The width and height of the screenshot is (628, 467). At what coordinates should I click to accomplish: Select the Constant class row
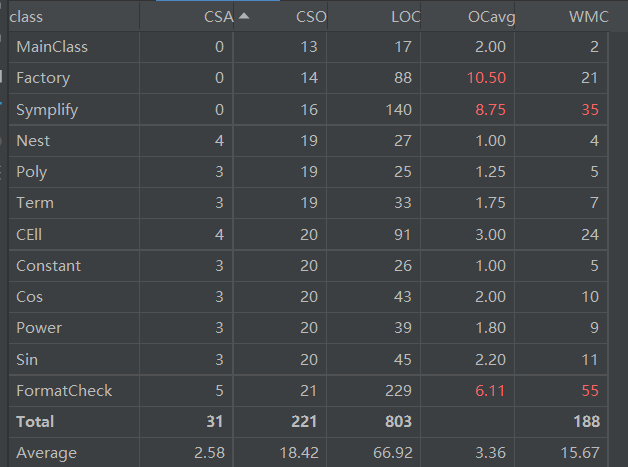49,266
